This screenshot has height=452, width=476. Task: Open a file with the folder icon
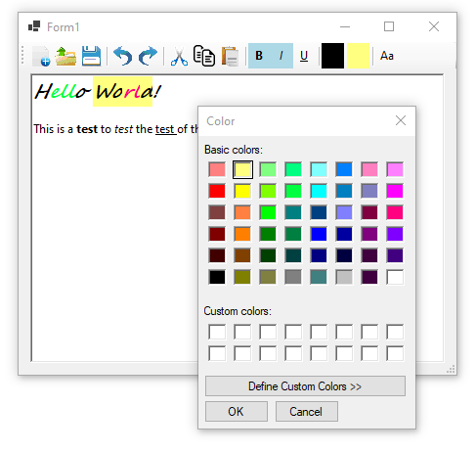(x=65, y=56)
